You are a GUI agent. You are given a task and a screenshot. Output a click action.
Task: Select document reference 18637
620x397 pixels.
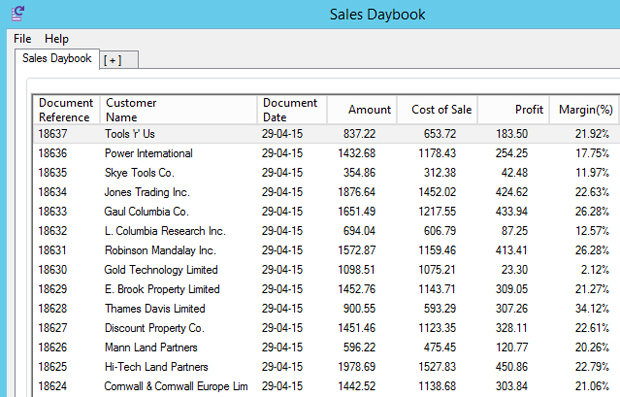pyautogui.click(x=53, y=134)
